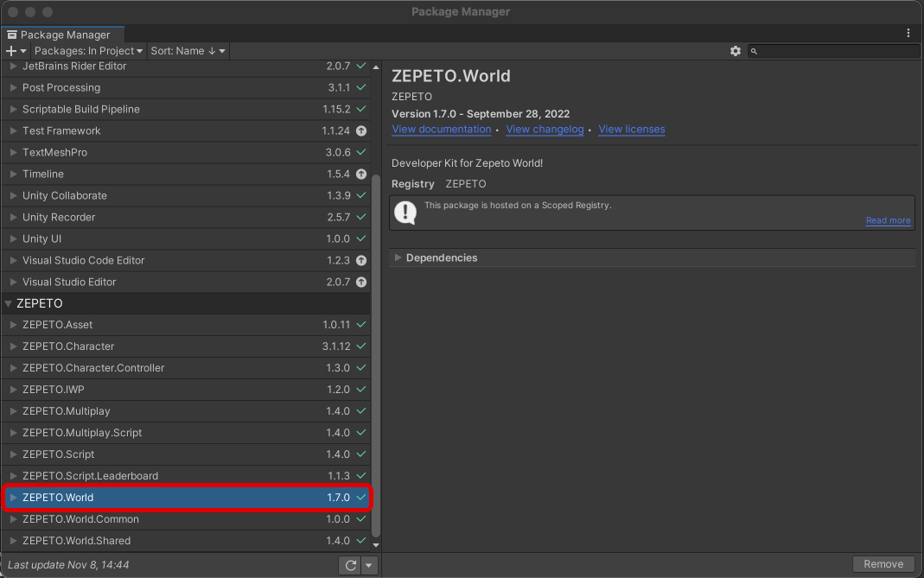Expand the Unity UI package arrow
Image resolution: width=924 pixels, height=578 pixels.
point(13,238)
